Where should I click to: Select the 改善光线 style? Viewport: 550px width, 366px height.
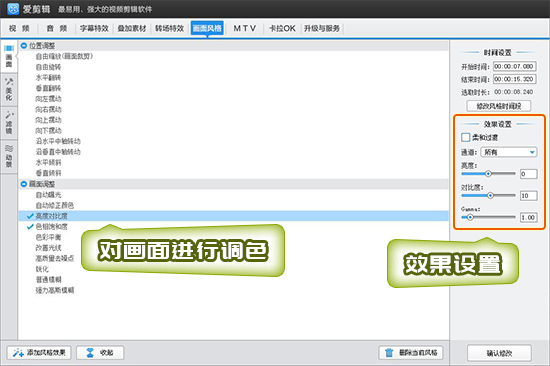point(48,248)
